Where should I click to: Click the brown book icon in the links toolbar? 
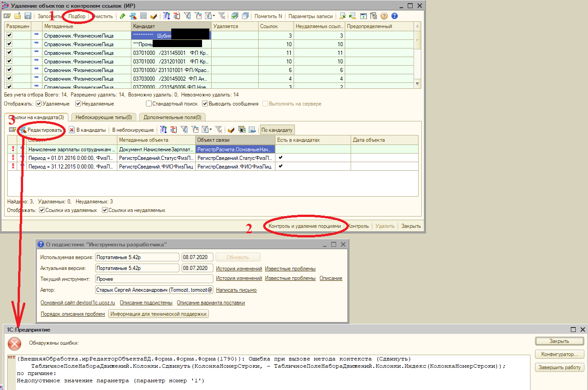click(231, 130)
